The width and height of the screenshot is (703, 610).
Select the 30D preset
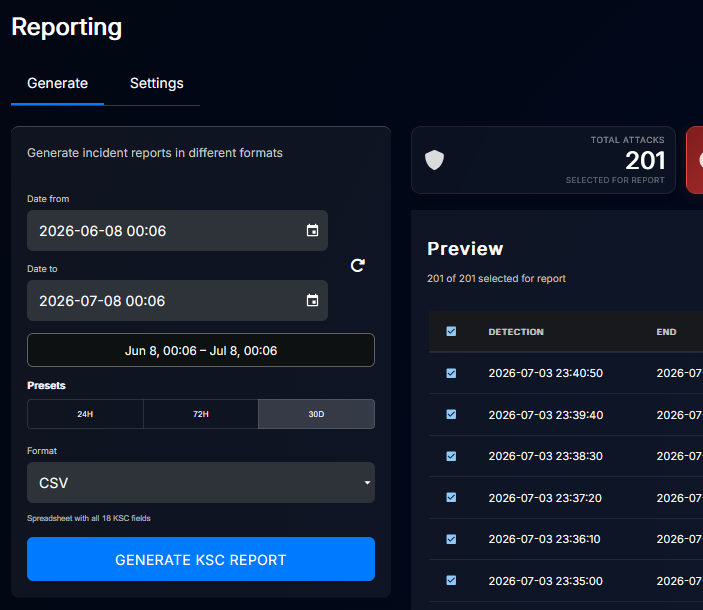317,414
